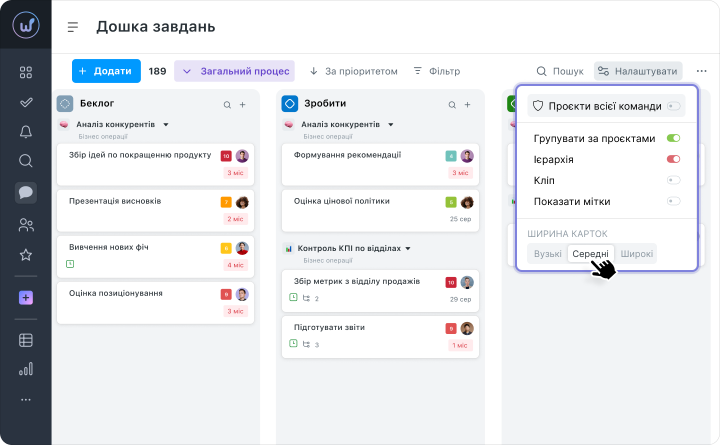Viewport: 720px width, 445px height.
Task: Collapse Аналіз конкурентів group in Беклог
Action: click(165, 125)
